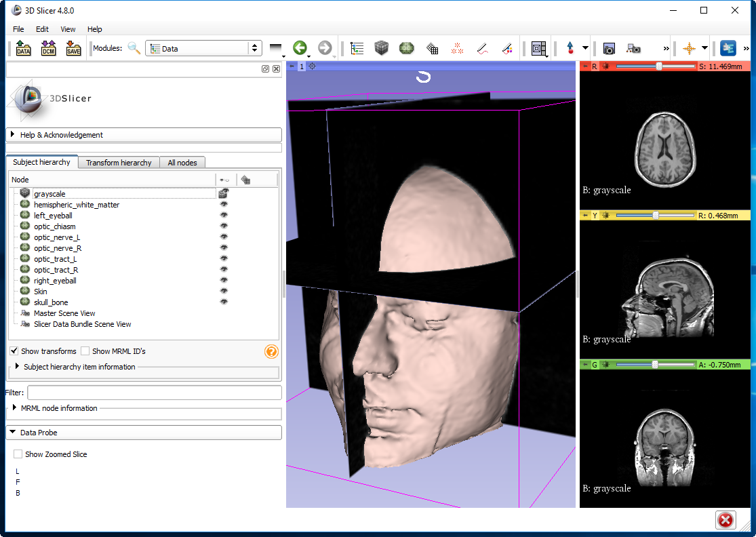Switch to the Transform hierarchy tab
This screenshot has height=537, width=756.
coord(119,163)
